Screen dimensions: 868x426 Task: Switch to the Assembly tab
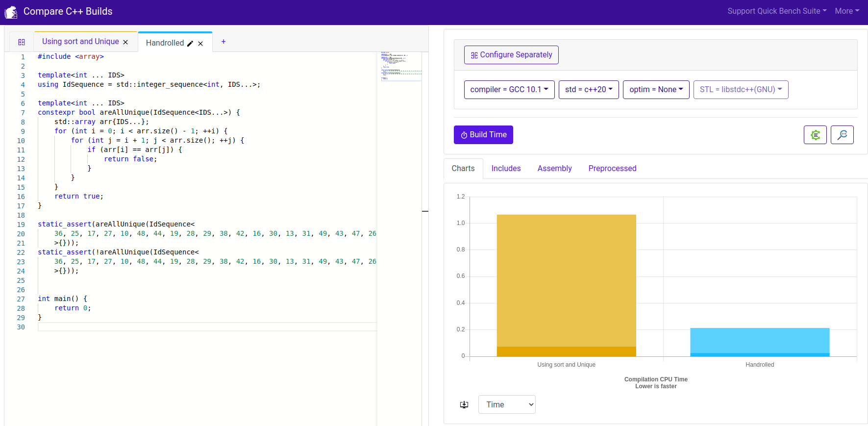(554, 169)
